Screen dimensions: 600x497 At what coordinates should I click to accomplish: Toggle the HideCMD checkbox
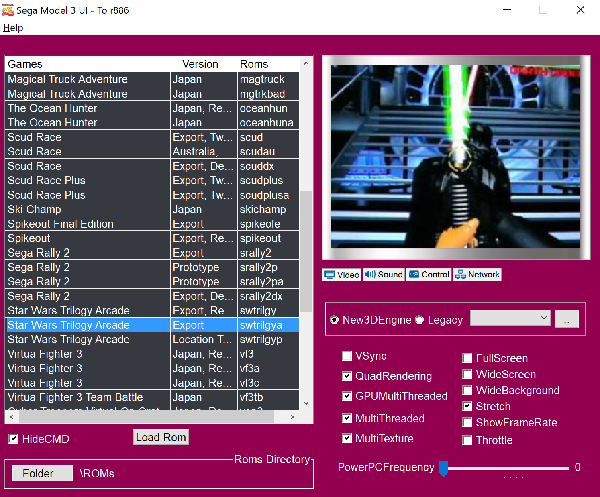pos(13,439)
